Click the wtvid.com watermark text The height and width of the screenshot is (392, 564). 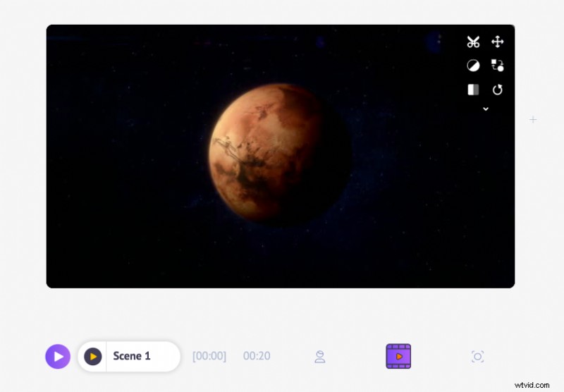point(532,385)
